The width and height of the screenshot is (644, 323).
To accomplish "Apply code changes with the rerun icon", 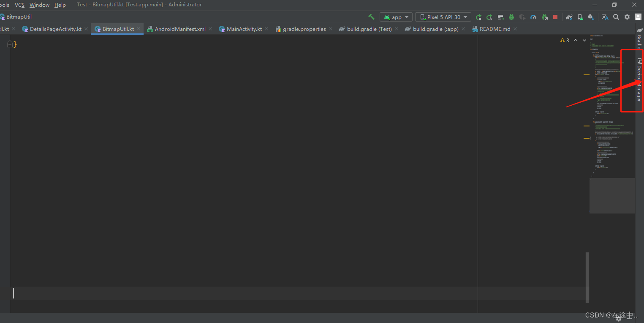I will tap(489, 17).
